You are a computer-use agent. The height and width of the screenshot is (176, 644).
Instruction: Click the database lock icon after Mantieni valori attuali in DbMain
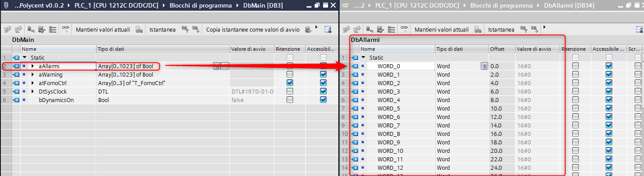point(139,29)
